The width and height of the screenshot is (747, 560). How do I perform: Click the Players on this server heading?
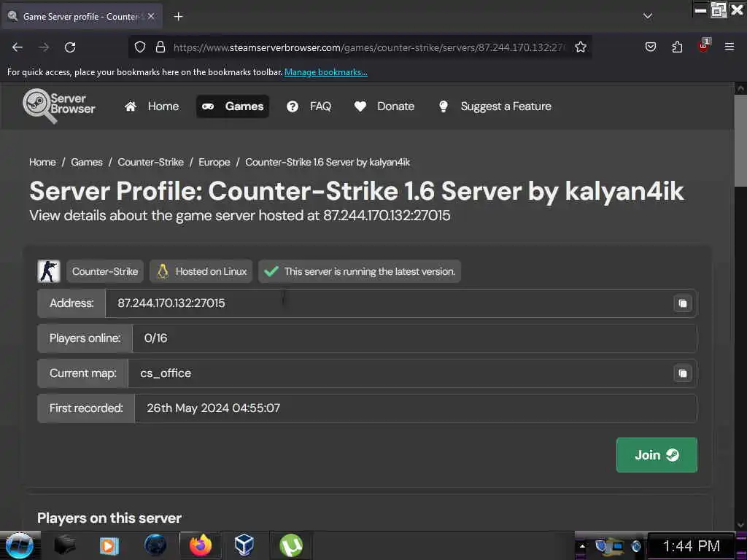coord(109,518)
